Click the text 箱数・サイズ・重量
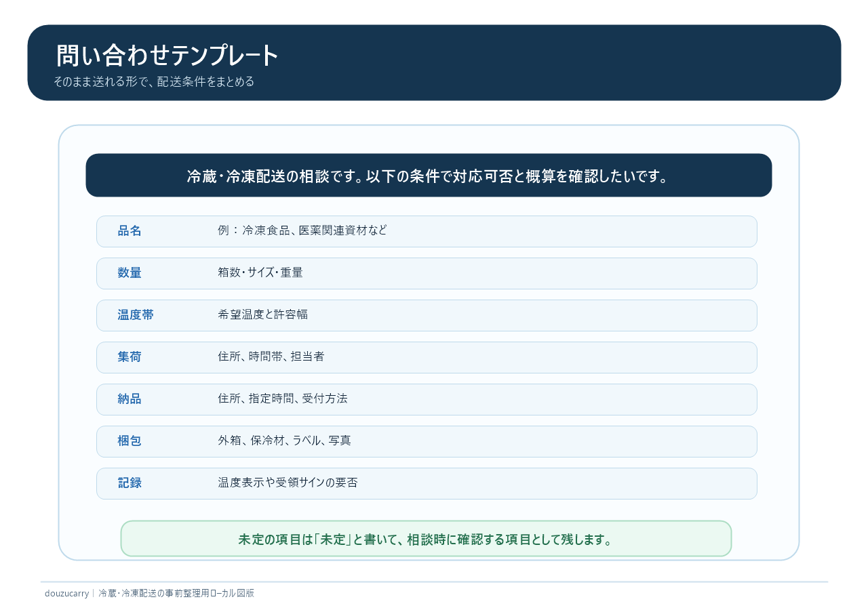 (x=260, y=272)
